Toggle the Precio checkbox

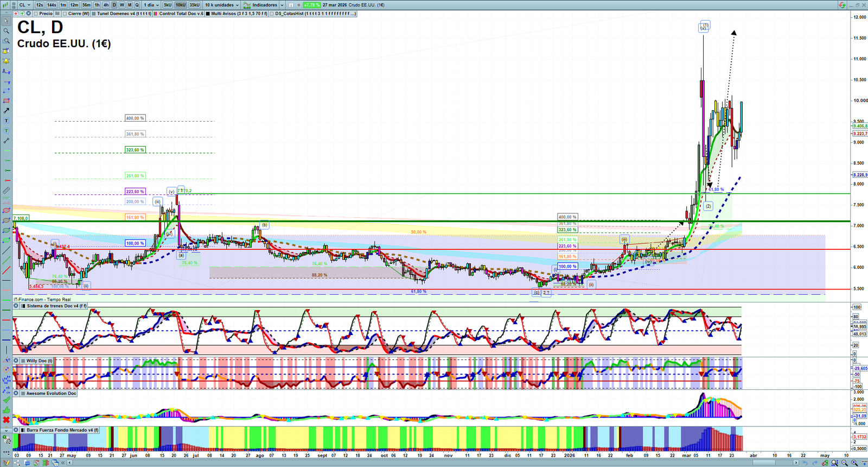point(36,14)
